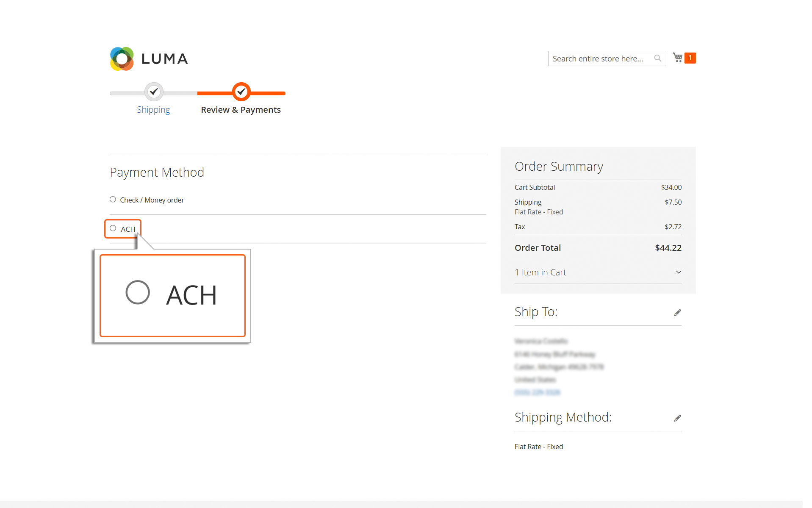Image resolution: width=812 pixels, height=508 pixels.
Task: Click the Ship To: heading
Action: tap(536, 312)
